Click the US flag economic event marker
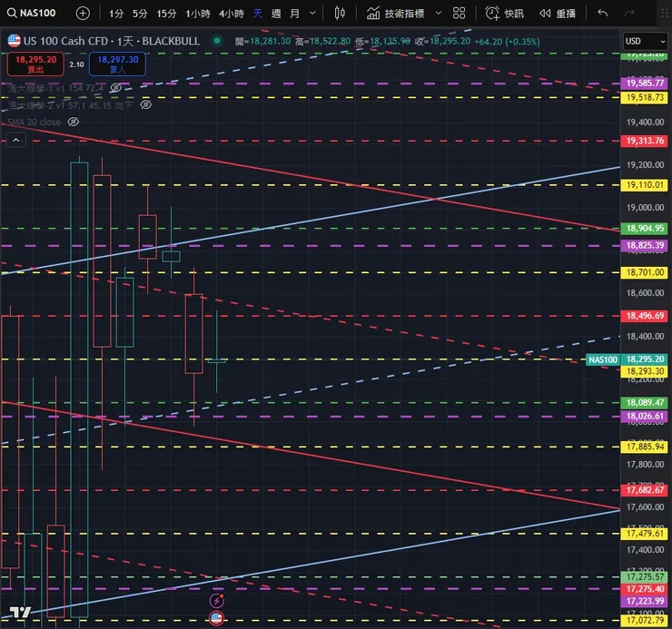The image size is (672, 629). click(x=216, y=618)
